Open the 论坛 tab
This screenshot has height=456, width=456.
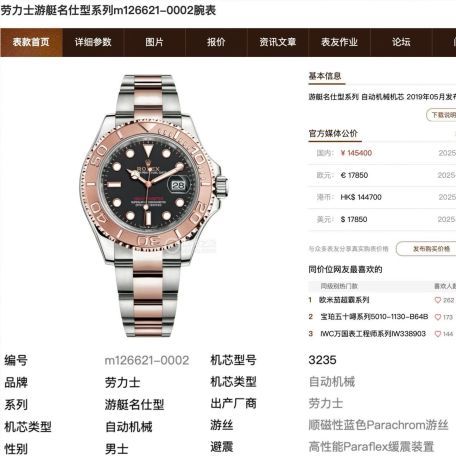coord(401,42)
